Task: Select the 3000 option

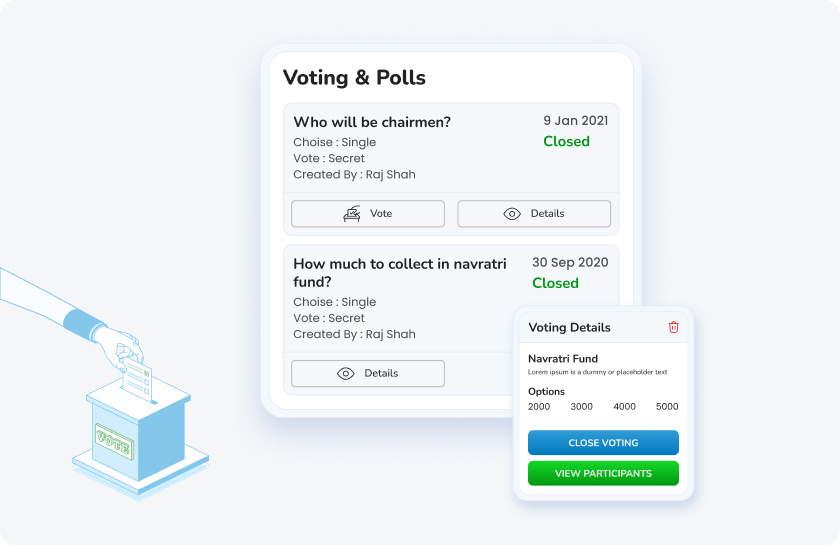Action: (x=581, y=407)
